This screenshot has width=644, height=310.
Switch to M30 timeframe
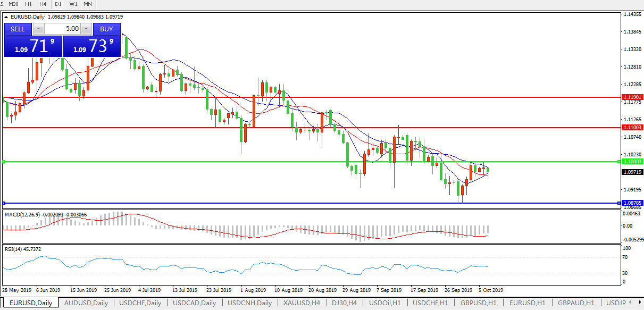pyautogui.click(x=14, y=4)
